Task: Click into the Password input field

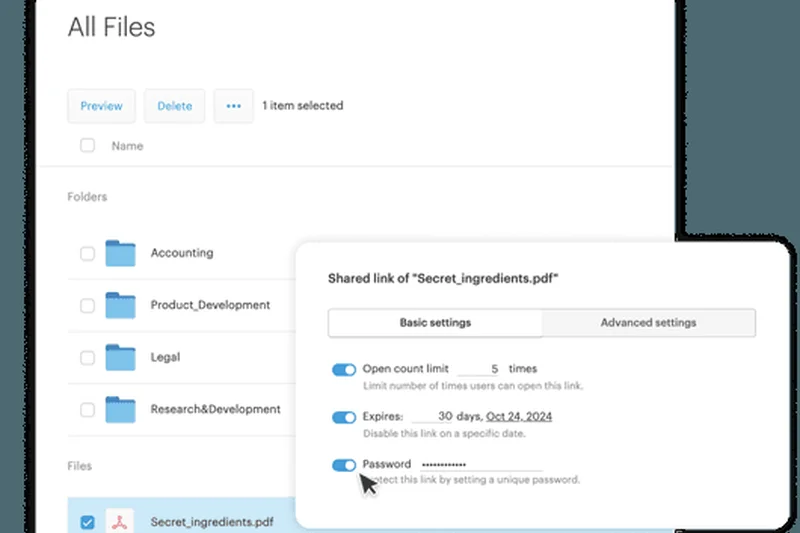Action: (x=480, y=465)
